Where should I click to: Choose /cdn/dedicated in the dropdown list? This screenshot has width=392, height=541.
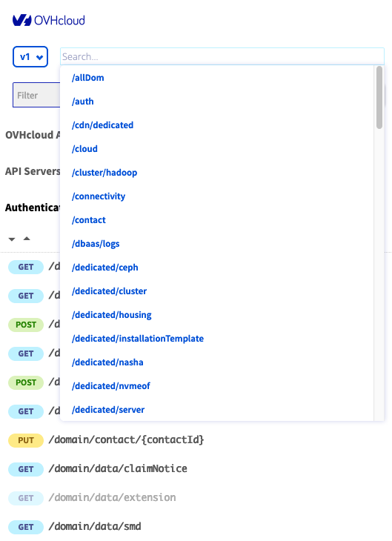pyautogui.click(x=102, y=125)
